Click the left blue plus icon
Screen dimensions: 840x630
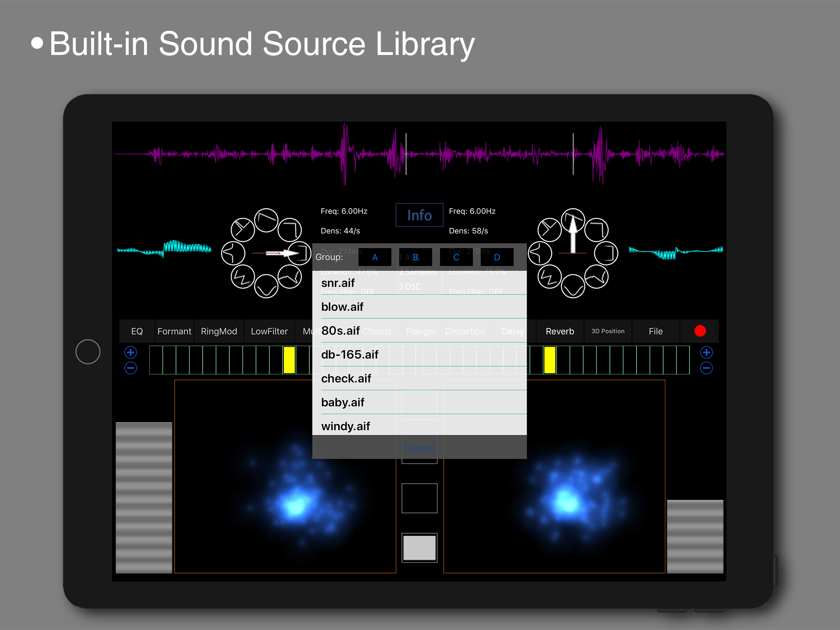tap(131, 352)
